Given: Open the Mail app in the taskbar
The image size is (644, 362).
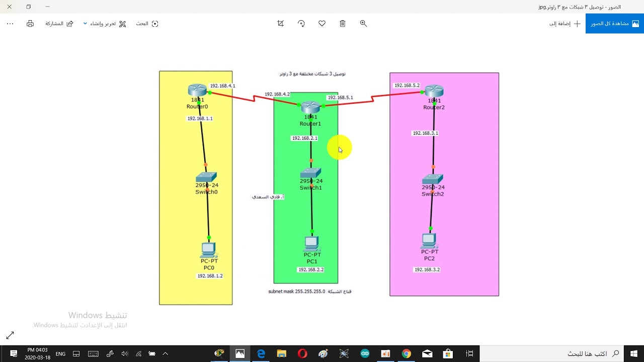Looking at the screenshot, I should [x=427, y=354].
